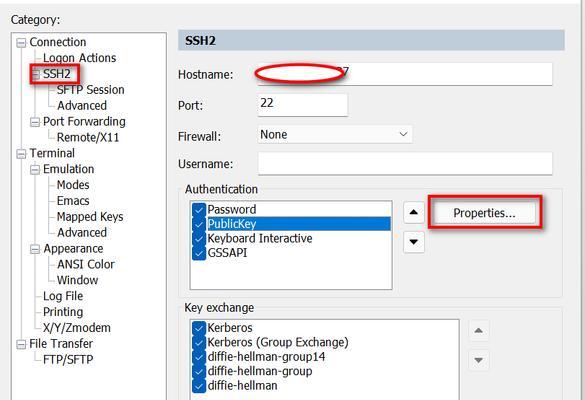Collapse the Emulation tree node

click(x=35, y=170)
